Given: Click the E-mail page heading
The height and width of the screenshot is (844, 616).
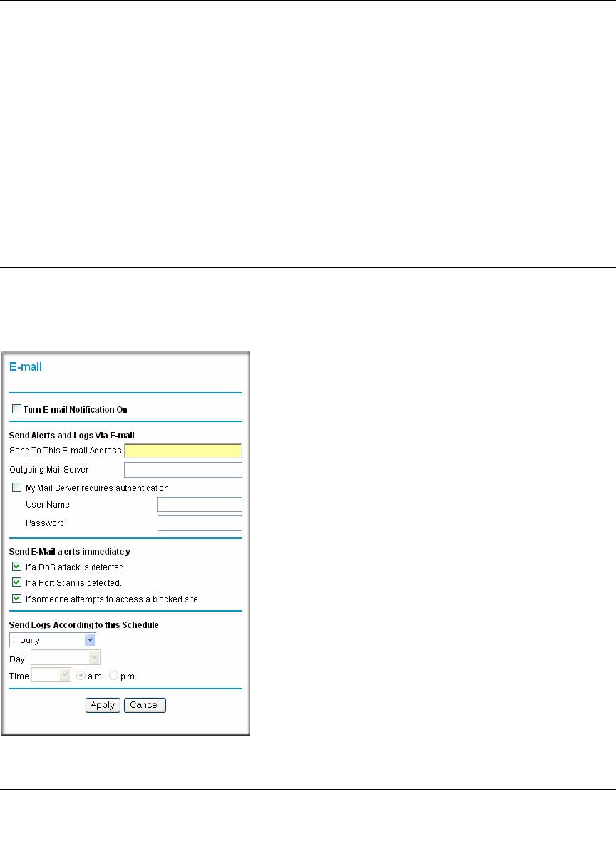Looking at the screenshot, I should point(25,367).
